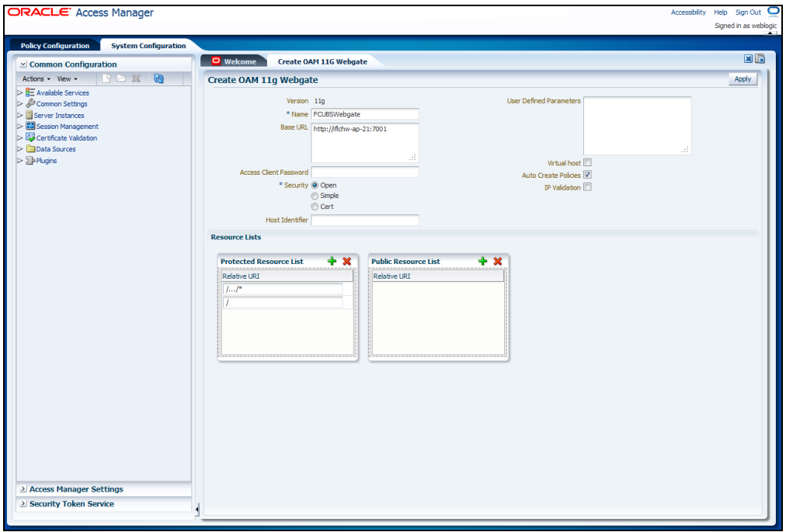Enable the IP Validation checkbox

click(587, 187)
